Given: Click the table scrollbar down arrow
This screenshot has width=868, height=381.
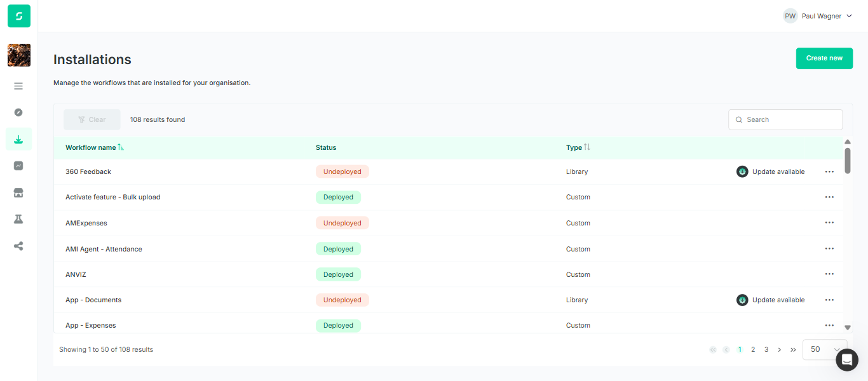Looking at the screenshot, I should 847,328.
